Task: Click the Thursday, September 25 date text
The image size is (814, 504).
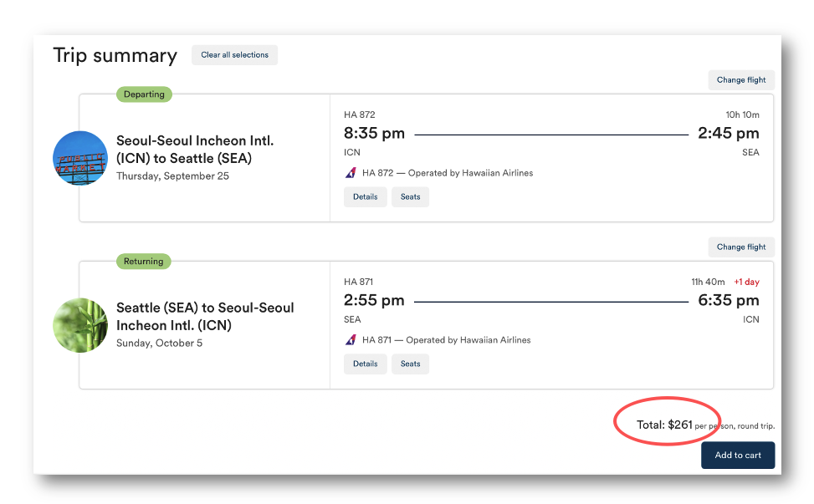Action: click(172, 176)
